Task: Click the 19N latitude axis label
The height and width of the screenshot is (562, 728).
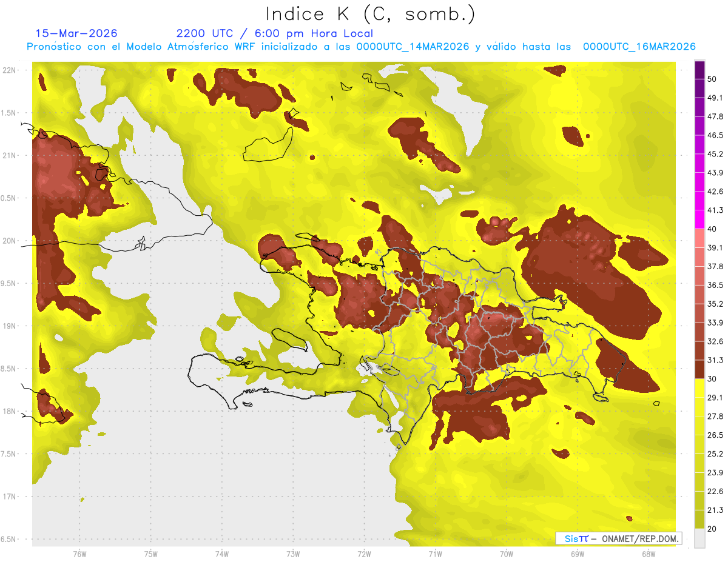Action: 9,326
